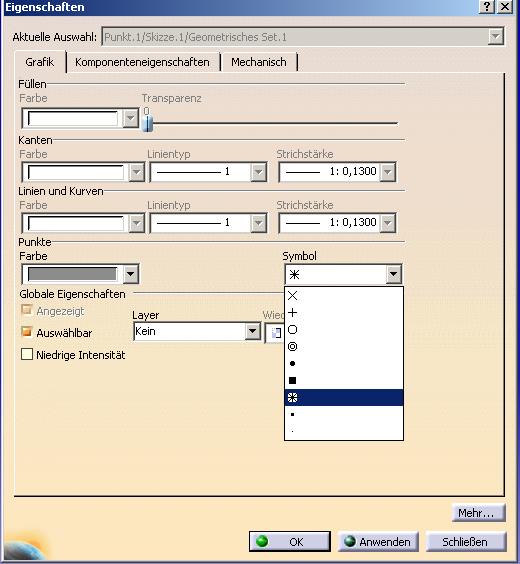Viewport: 520px width, 564px height.
Task: Toggle the Angezeigt checkbox
Action: point(27,310)
